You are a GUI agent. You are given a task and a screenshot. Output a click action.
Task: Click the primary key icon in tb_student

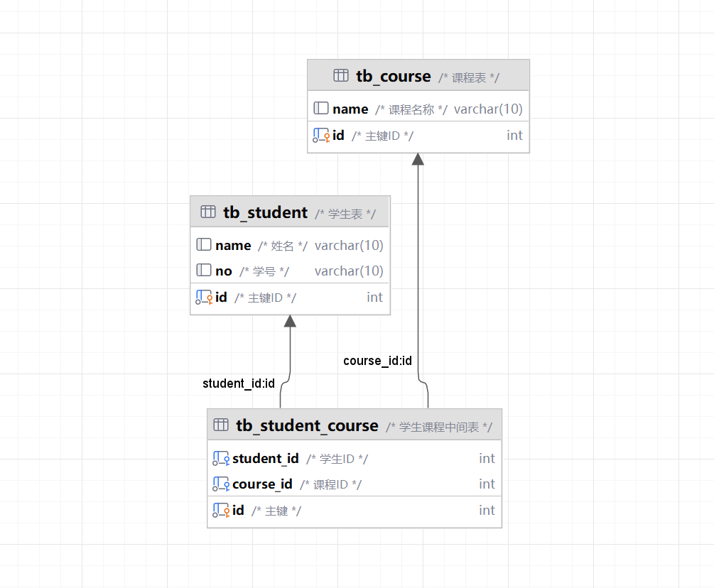point(204,297)
